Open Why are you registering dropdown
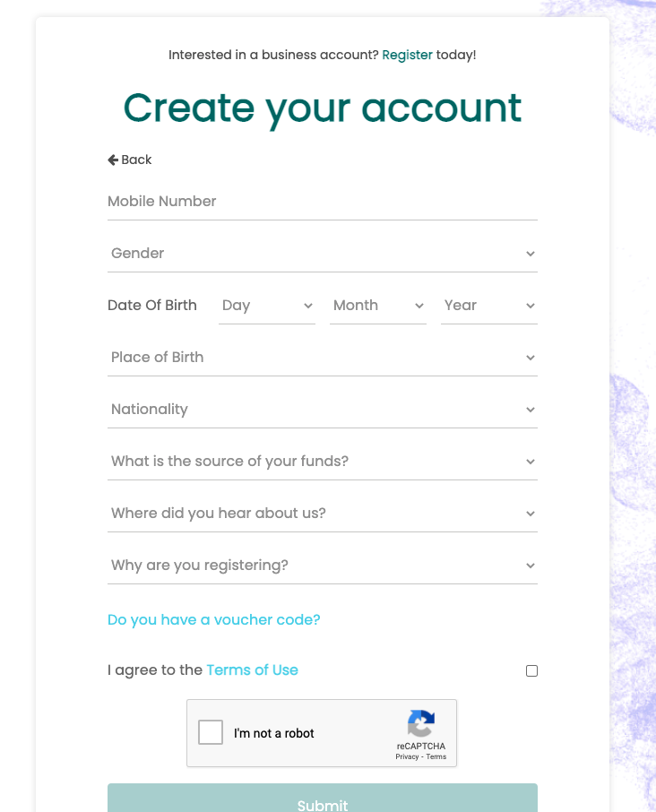656x812 pixels. click(x=323, y=566)
